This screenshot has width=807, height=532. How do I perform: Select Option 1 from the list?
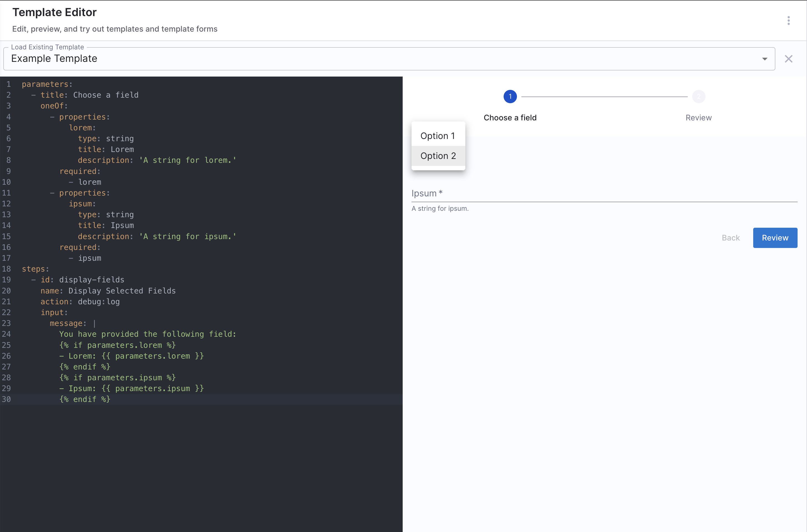click(438, 136)
